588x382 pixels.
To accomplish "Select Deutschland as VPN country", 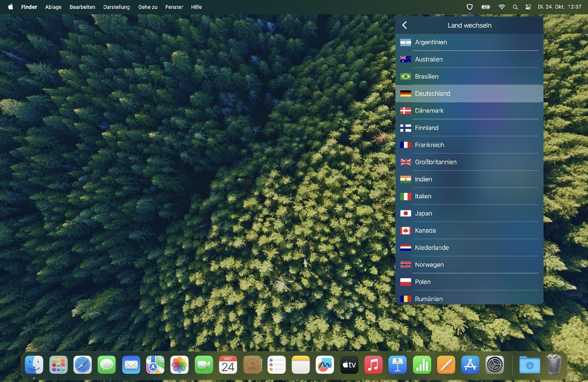I will 432,93.
